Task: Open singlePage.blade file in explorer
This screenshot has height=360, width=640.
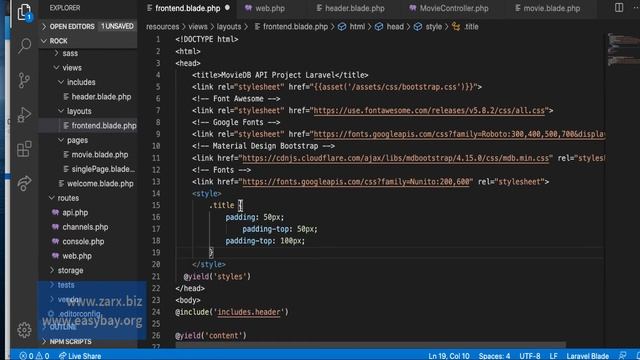Action: click(x=103, y=169)
